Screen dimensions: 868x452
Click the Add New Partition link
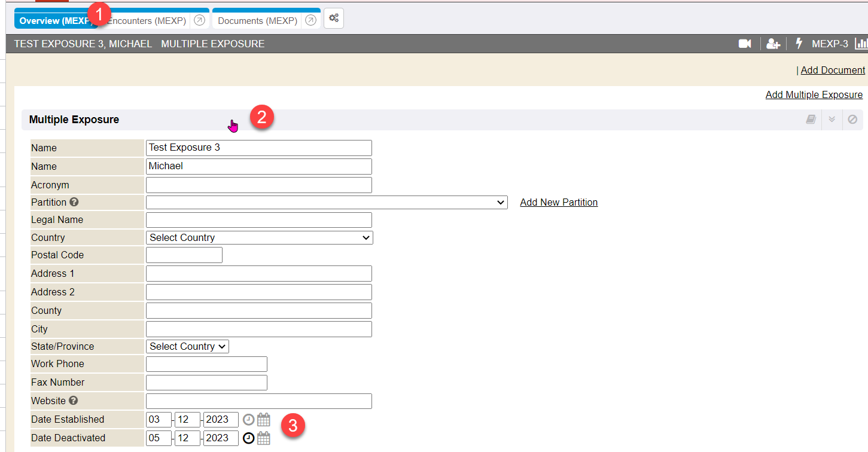coord(559,203)
